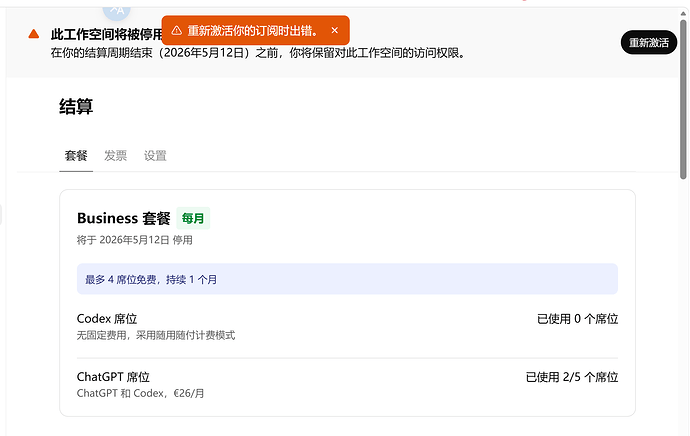Click the warning icon inside the error toast

pos(176,30)
